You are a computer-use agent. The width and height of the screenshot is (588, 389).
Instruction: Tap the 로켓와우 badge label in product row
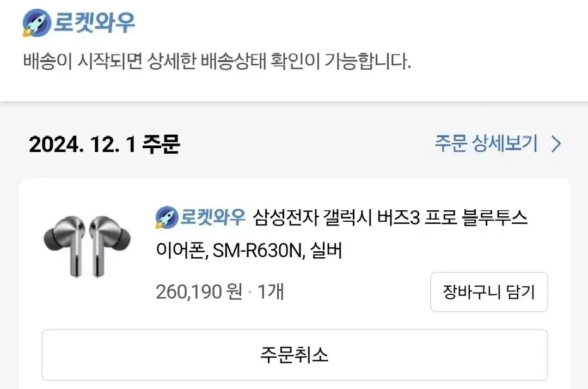click(x=213, y=217)
